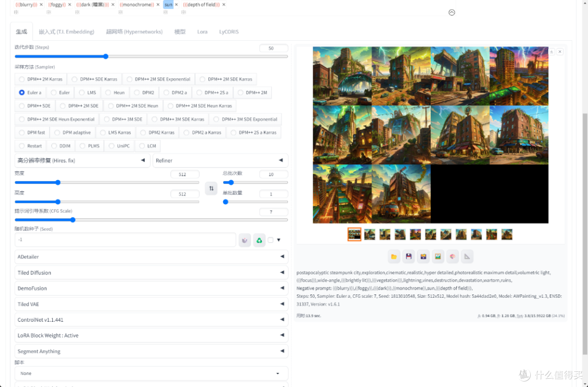Switch to the Lora tab
The height and width of the screenshot is (387, 588).
click(x=202, y=32)
